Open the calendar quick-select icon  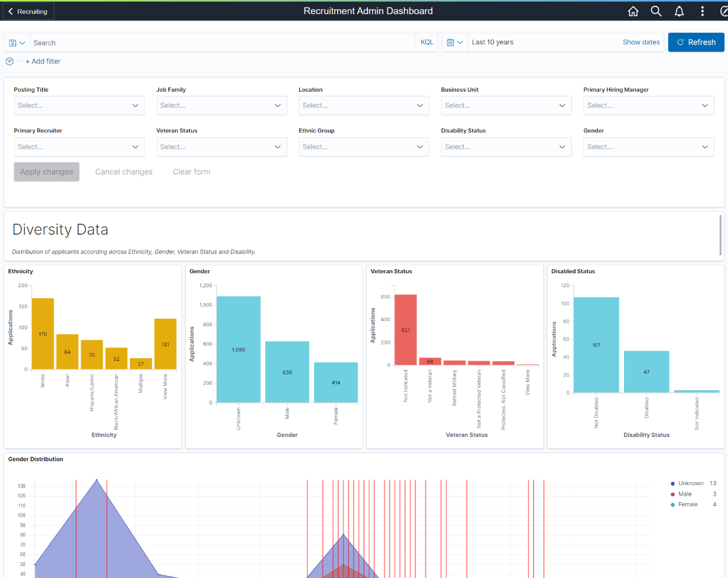[451, 42]
